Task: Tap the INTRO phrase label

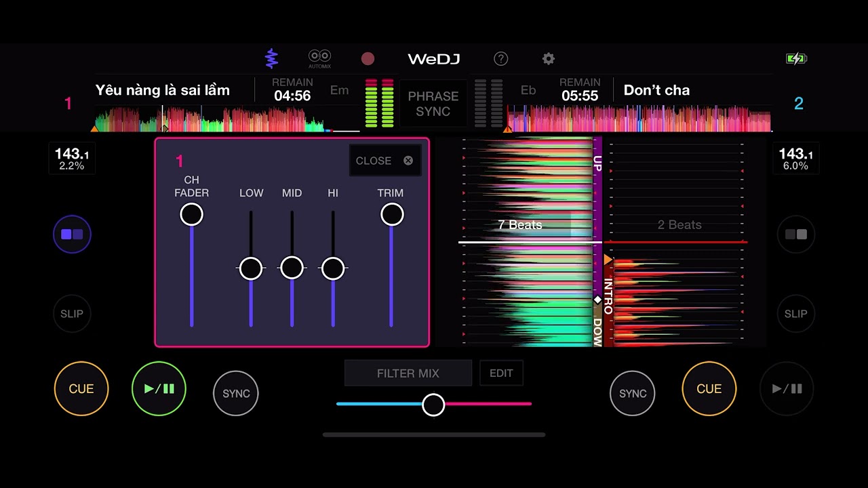Action: [608, 296]
